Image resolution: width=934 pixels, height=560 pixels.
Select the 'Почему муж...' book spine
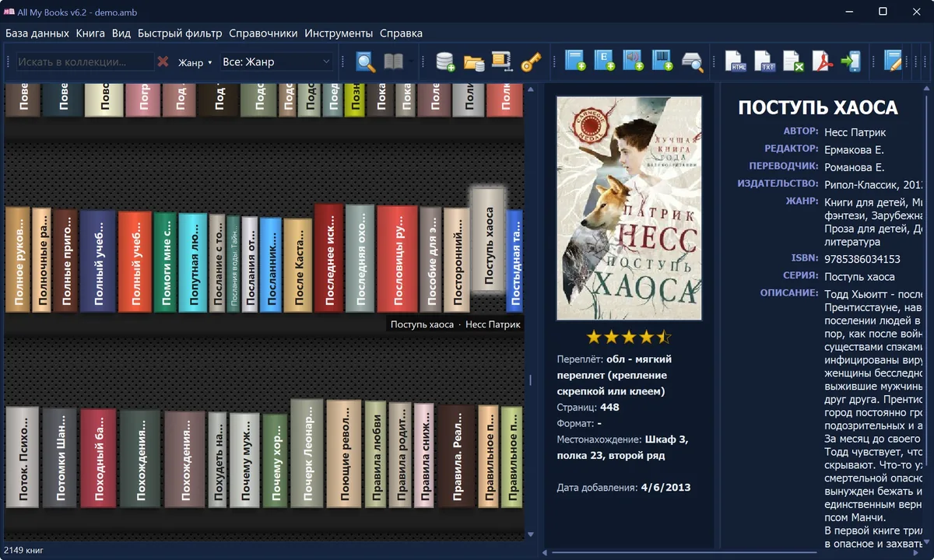click(x=244, y=460)
